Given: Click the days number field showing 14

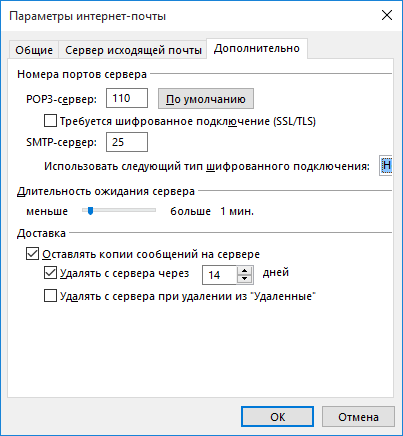Looking at the screenshot, I should pos(219,275).
